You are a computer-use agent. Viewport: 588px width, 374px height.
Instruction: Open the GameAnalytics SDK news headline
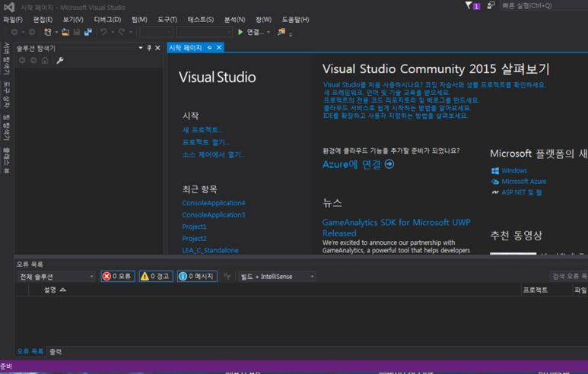tap(396, 227)
